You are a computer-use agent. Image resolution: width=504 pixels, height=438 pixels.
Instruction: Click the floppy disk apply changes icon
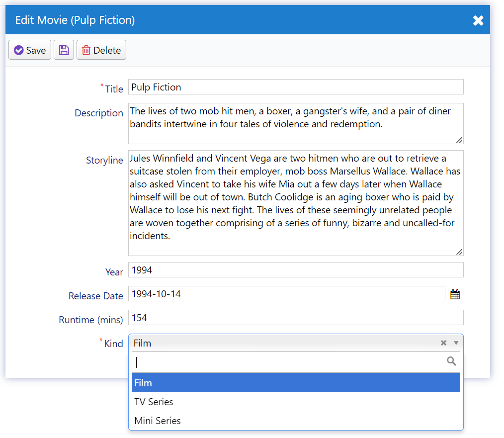[64, 50]
